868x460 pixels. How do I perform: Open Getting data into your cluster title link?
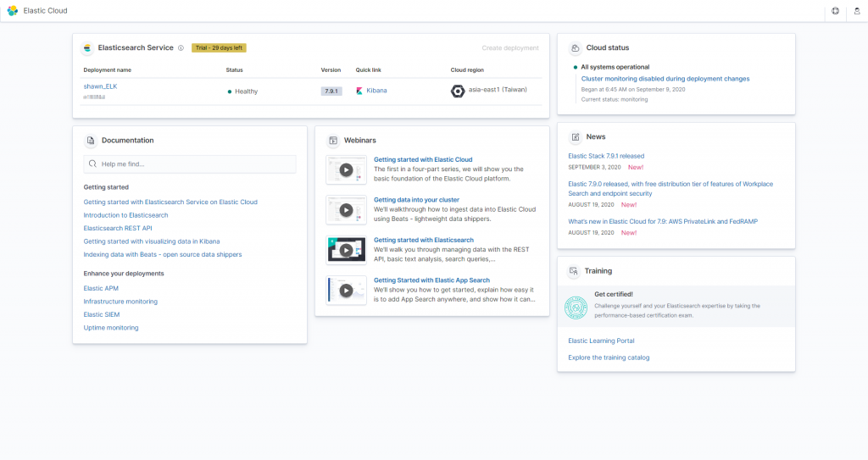pos(416,200)
